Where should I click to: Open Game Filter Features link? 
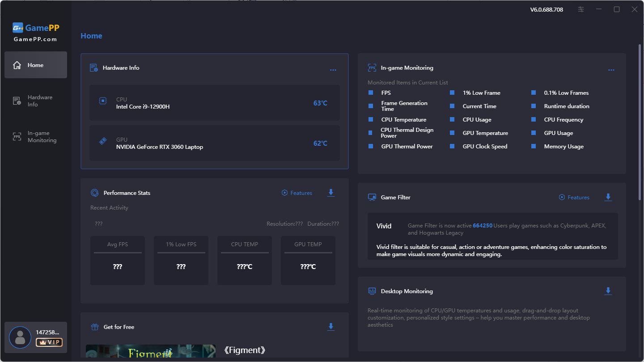pyautogui.click(x=574, y=198)
